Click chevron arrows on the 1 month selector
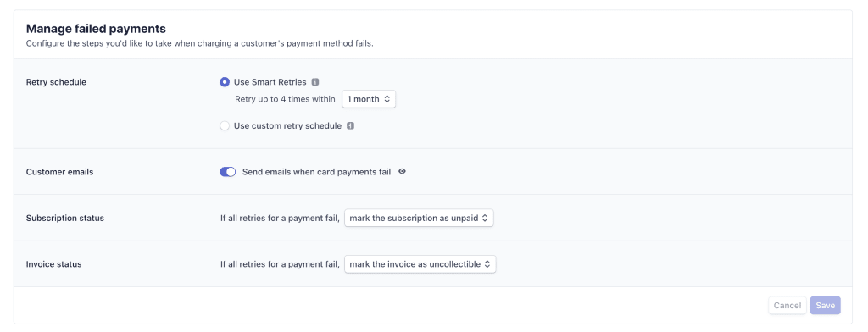The image size is (868, 332). pos(387,99)
